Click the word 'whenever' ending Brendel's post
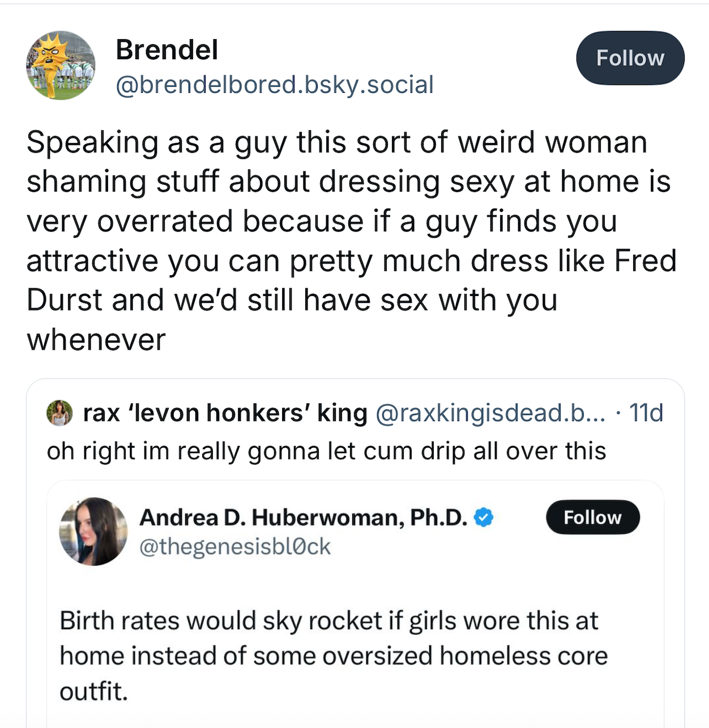709x728 pixels. [x=96, y=340]
